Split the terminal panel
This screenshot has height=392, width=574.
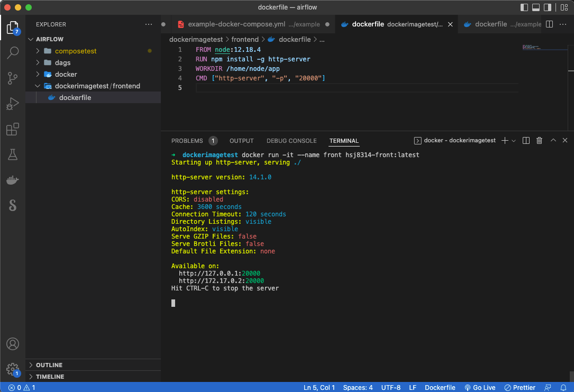pos(526,141)
